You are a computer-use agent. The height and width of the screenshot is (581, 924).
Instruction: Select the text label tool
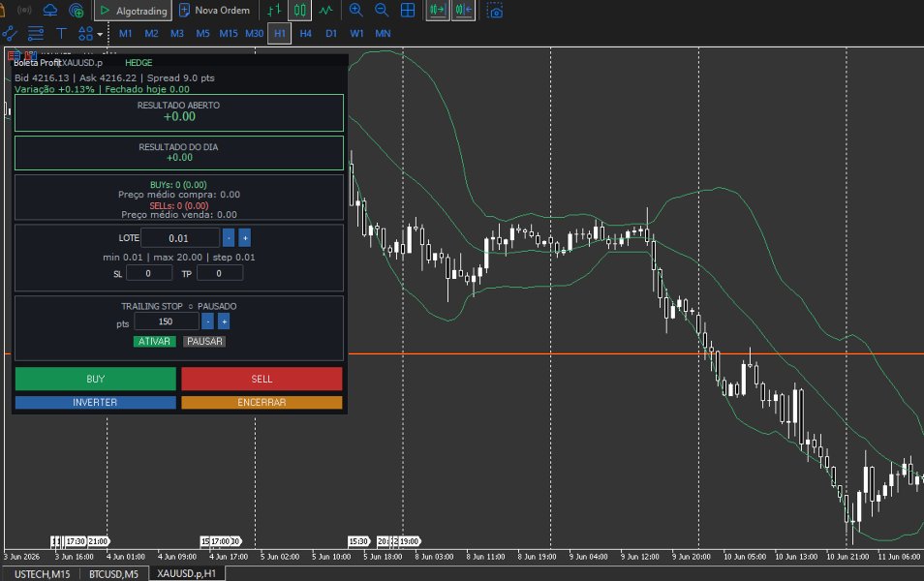61,34
